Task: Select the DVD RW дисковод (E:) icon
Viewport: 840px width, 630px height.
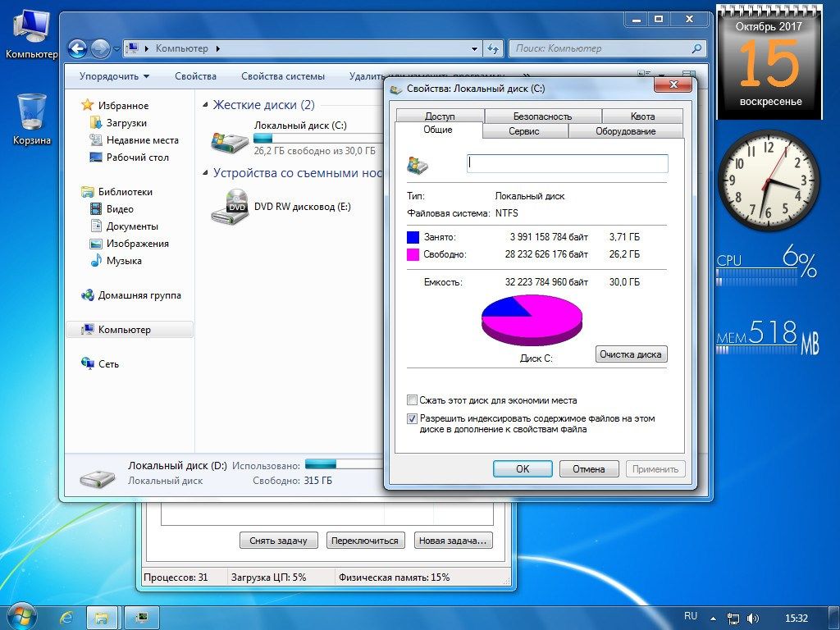Action: coord(230,207)
